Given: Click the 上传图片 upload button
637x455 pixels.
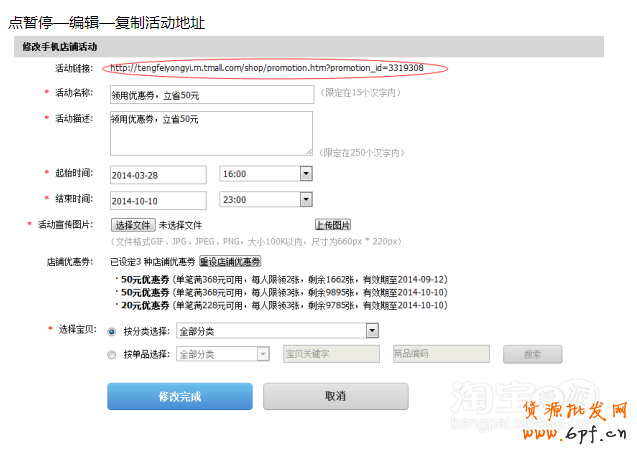Looking at the screenshot, I should 333,225.
